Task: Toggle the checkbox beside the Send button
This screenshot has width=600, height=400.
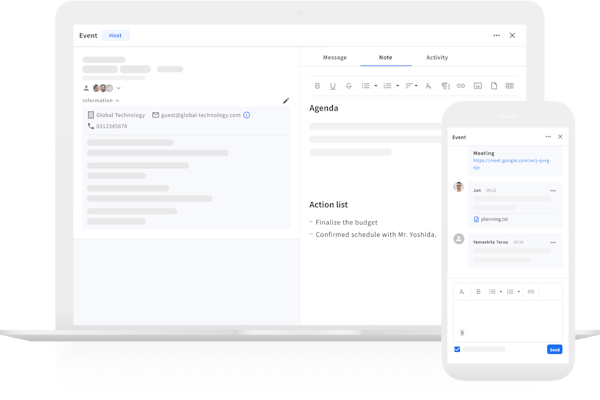Action: [x=458, y=349]
